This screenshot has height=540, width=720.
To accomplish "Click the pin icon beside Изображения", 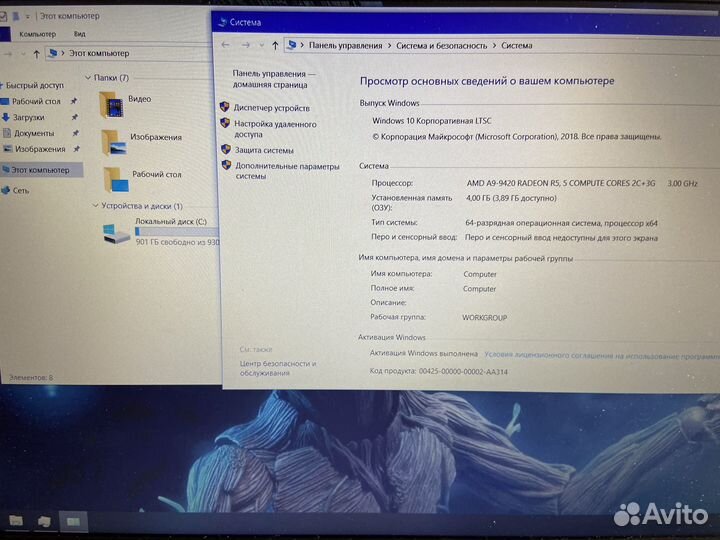I will tap(77, 149).
